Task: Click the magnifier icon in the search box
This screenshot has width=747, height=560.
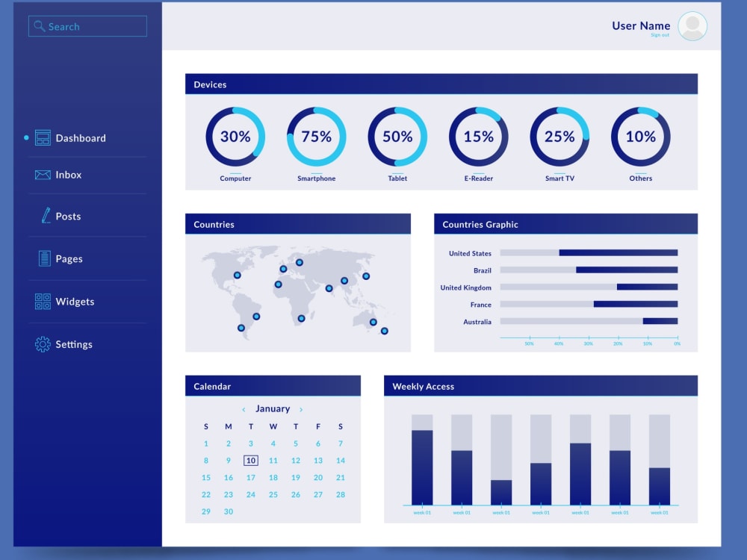Action: pyautogui.click(x=39, y=25)
